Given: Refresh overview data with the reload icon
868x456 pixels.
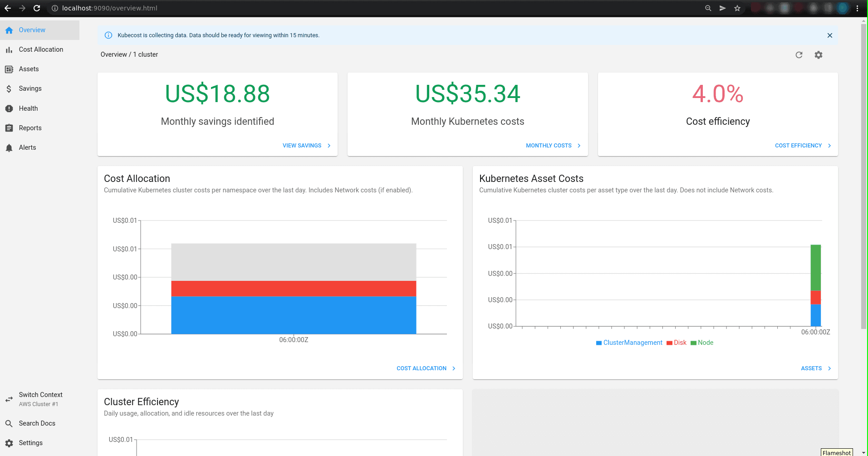Looking at the screenshot, I should tap(799, 55).
